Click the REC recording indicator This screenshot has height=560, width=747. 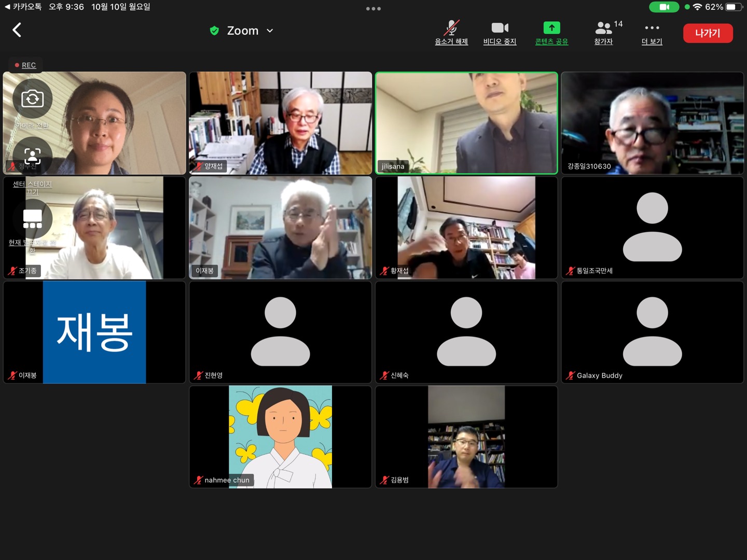[x=25, y=65]
